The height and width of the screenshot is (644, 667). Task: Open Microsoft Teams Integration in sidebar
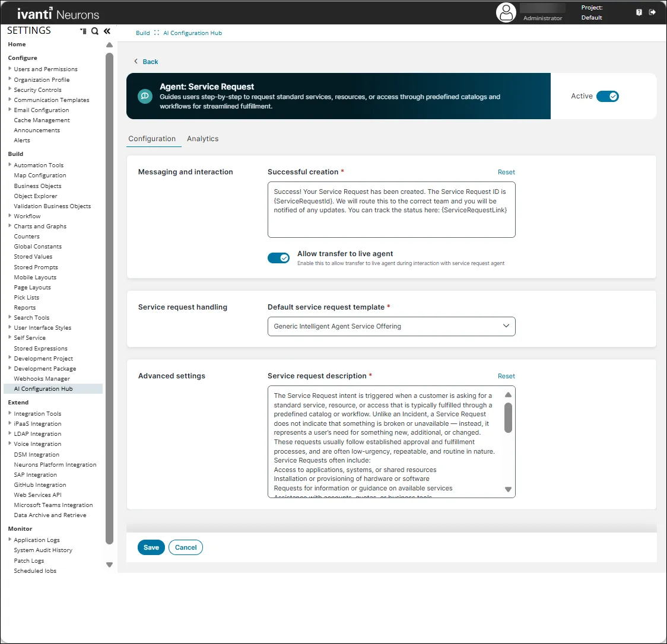tap(53, 505)
